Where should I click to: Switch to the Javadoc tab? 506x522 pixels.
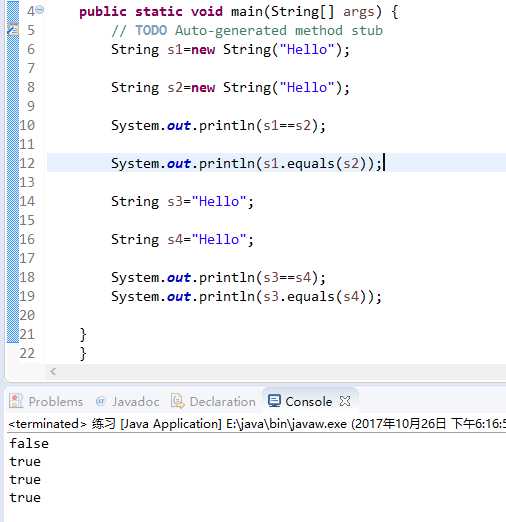click(x=128, y=401)
